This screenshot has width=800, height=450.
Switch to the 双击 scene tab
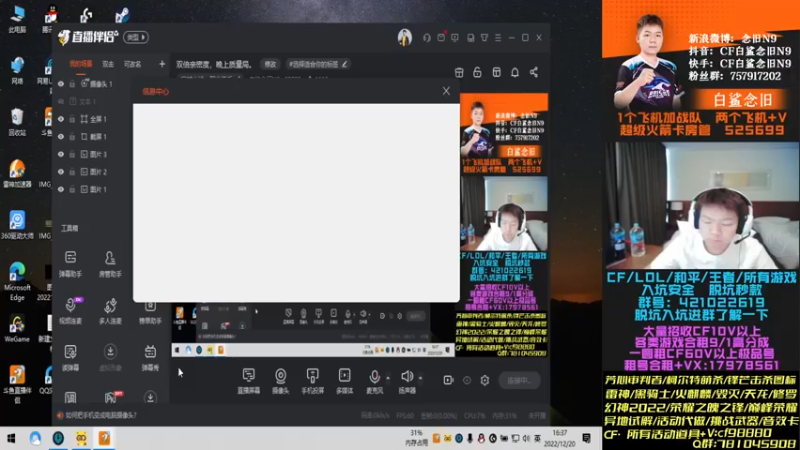[108, 64]
